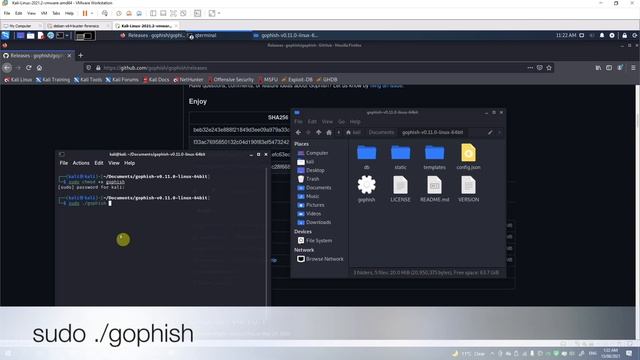
Task: Switch to My Computer VMware tab
Action: click(22, 26)
